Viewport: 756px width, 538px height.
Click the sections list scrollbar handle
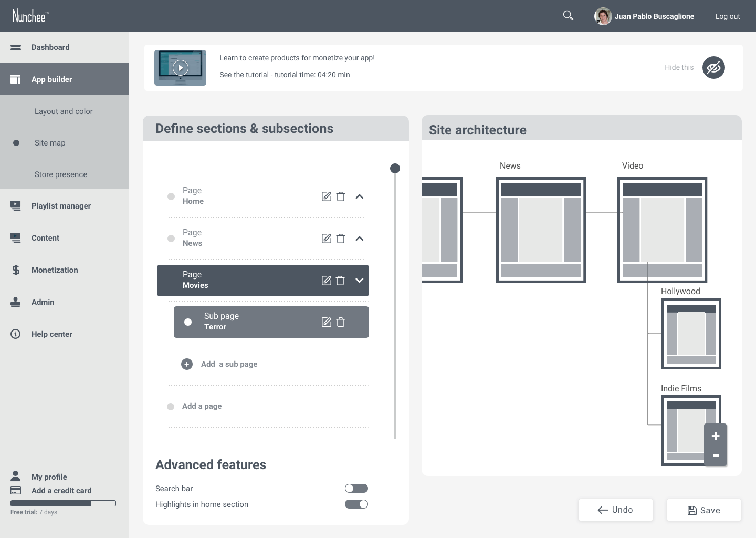click(x=395, y=168)
